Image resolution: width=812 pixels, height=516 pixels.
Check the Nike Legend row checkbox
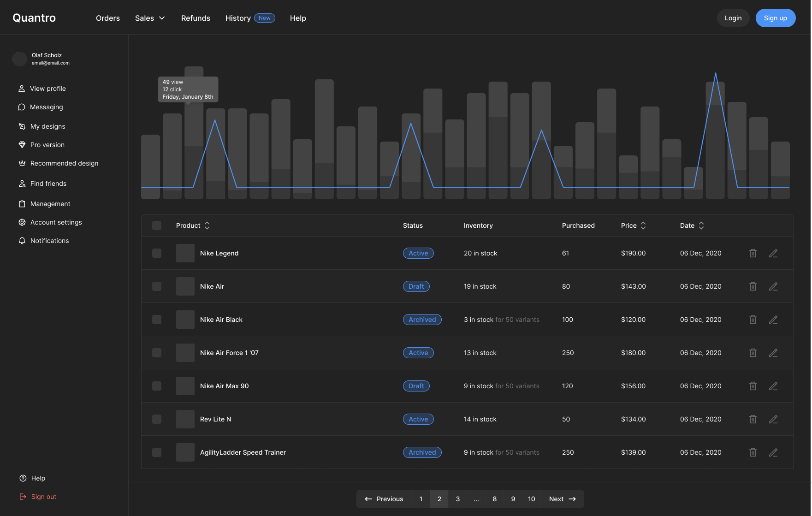point(157,253)
